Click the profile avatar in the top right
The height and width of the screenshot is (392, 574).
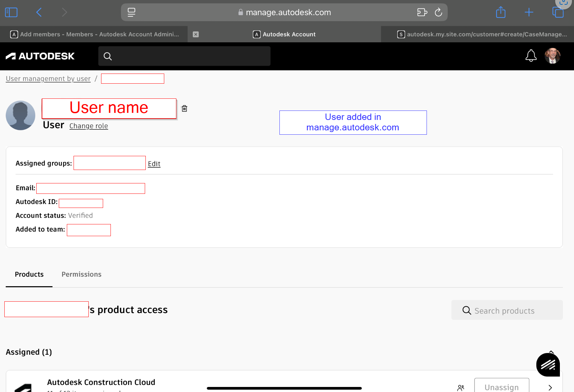pos(552,56)
